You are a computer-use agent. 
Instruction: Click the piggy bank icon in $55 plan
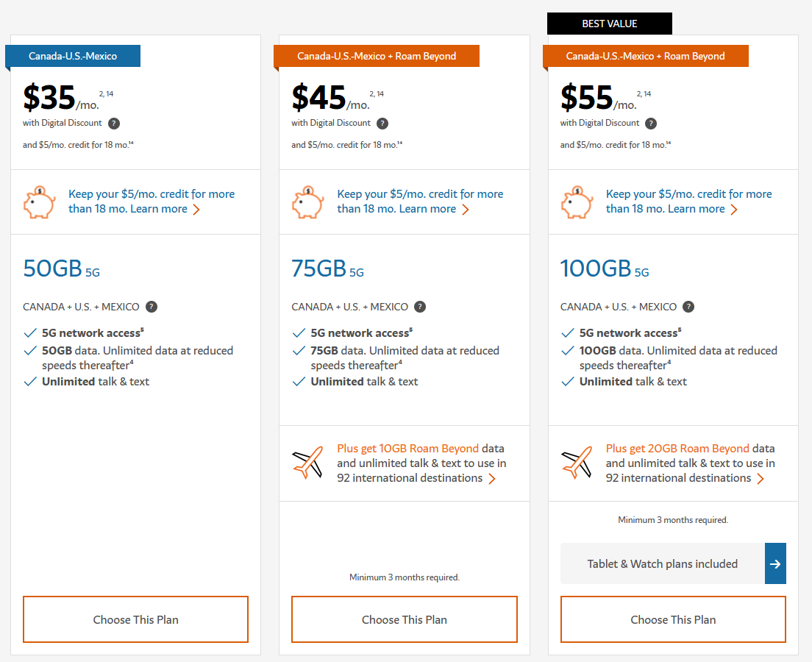point(577,202)
